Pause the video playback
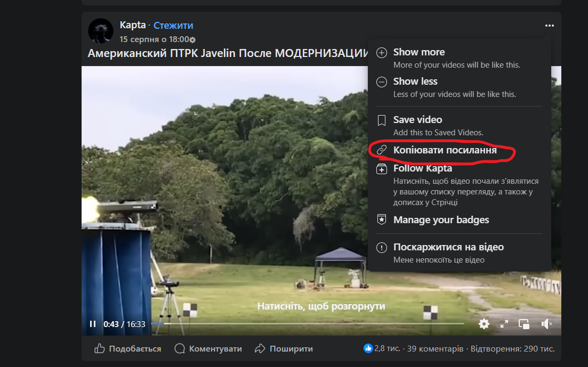588x367 pixels. click(93, 324)
